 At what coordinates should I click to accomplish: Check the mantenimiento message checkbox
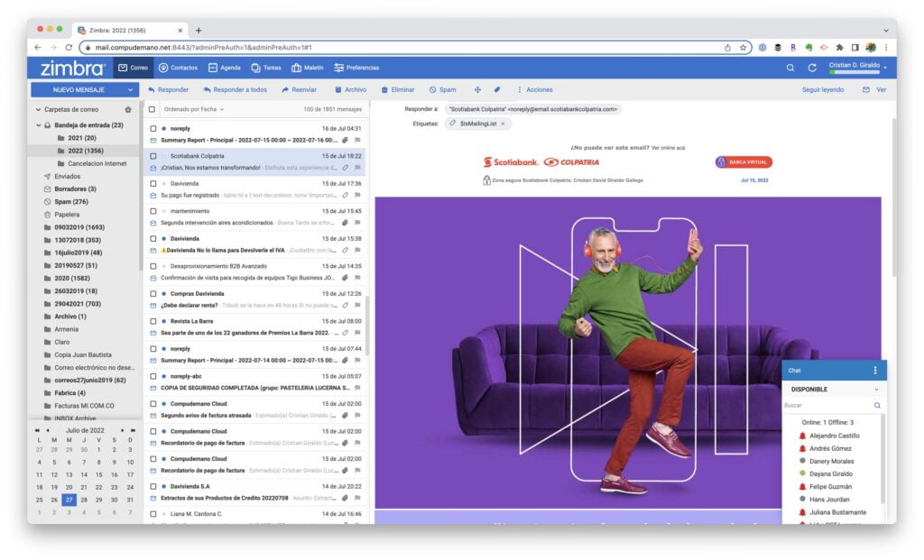pyautogui.click(x=153, y=211)
